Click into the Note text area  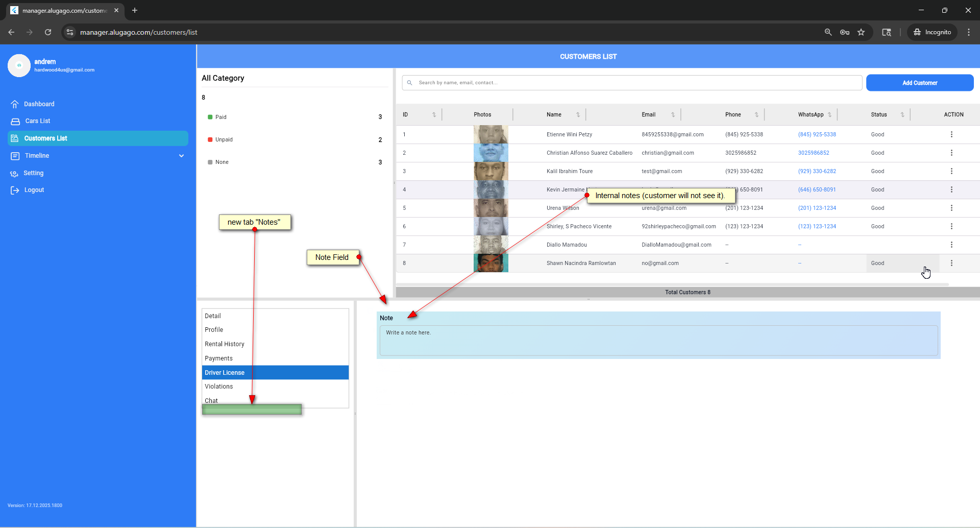point(658,341)
